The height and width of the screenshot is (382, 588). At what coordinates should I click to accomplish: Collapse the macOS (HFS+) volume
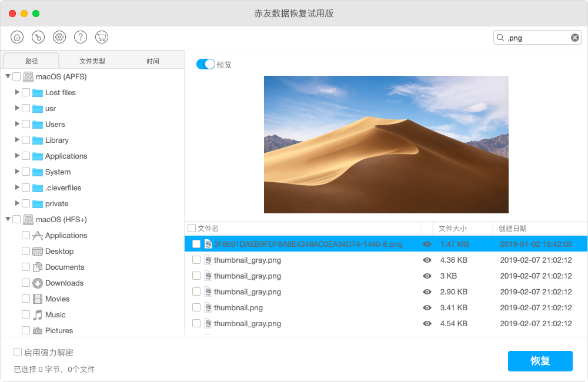pos(8,219)
